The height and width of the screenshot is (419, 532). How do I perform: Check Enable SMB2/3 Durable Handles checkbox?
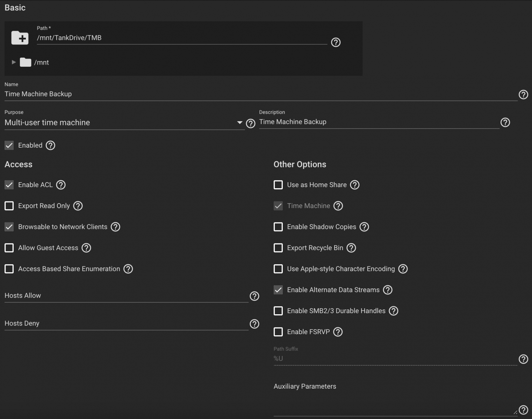pos(278,311)
